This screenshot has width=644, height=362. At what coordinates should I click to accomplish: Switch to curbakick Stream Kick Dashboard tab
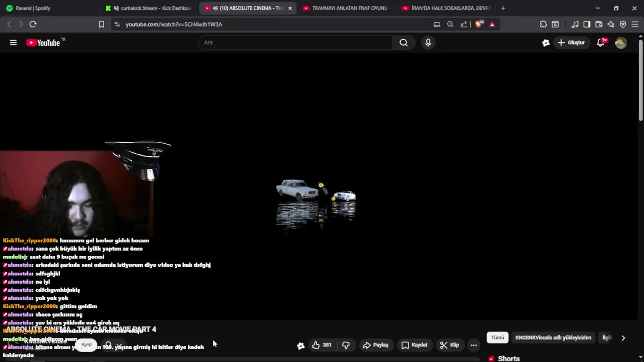point(148,8)
